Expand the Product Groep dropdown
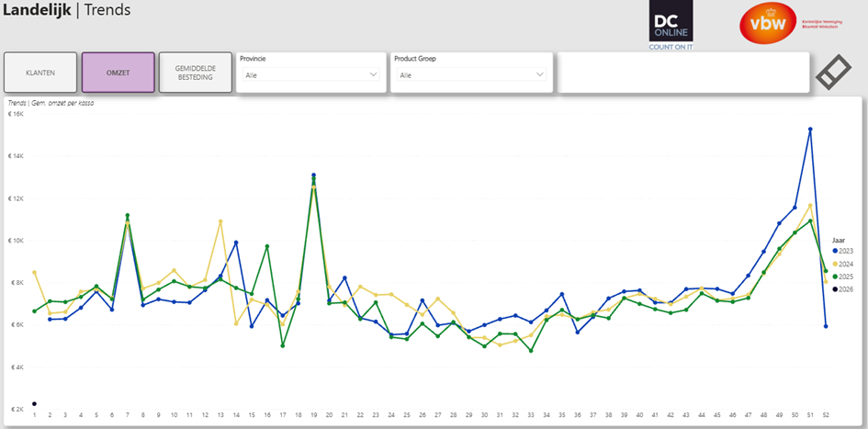Viewport: 868px width, 429px height. click(x=469, y=74)
